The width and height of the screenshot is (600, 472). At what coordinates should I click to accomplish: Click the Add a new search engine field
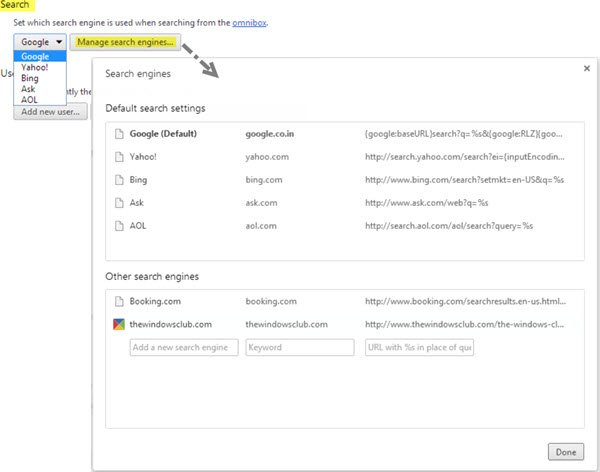click(x=184, y=348)
